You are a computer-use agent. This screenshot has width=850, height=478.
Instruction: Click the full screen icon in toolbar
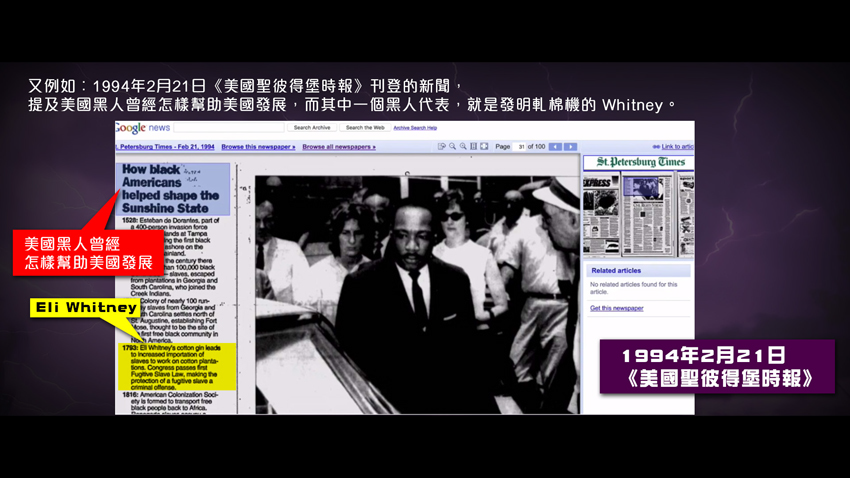coord(484,146)
